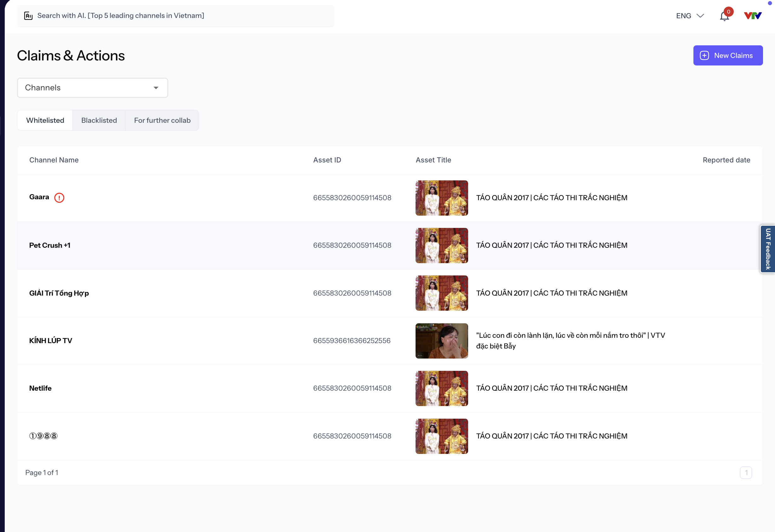Open the VTV account logo menu
775x532 pixels.
click(x=753, y=16)
